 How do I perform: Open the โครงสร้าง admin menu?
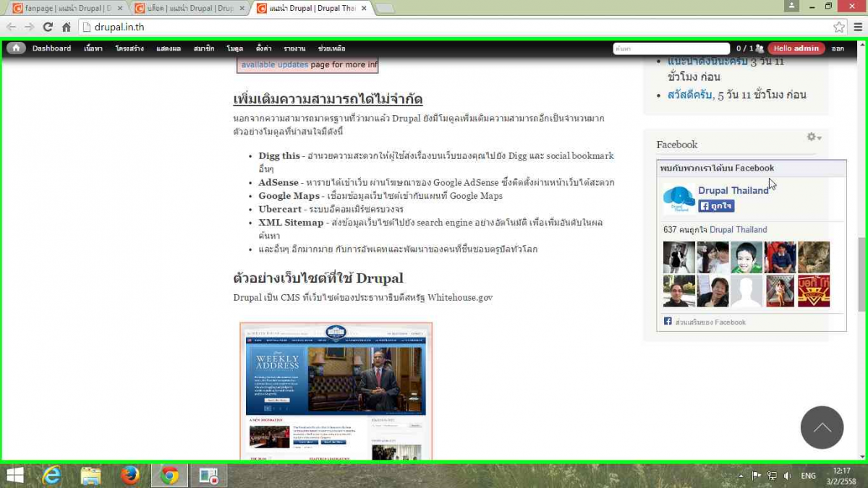pos(129,48)
